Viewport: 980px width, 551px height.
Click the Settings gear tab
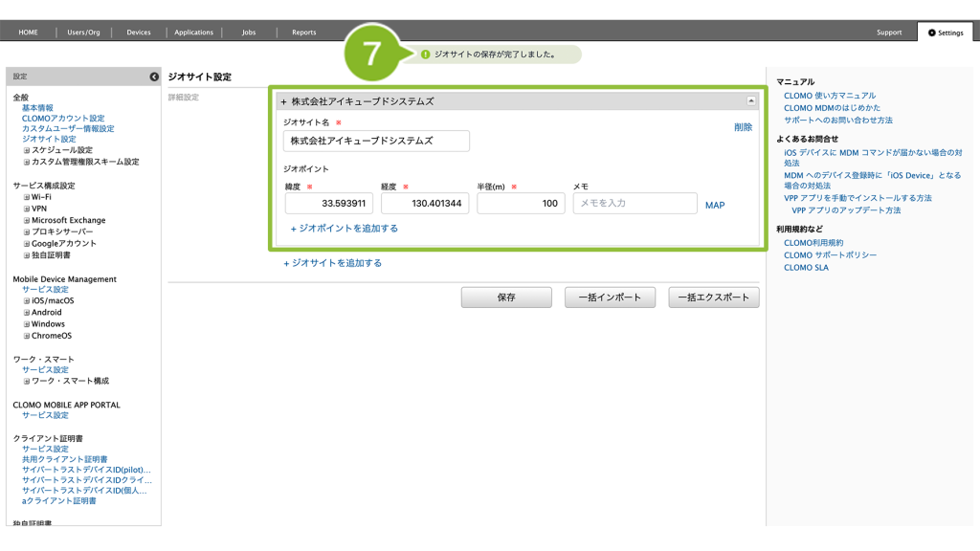pyautogui.click(x=946, y=33)
